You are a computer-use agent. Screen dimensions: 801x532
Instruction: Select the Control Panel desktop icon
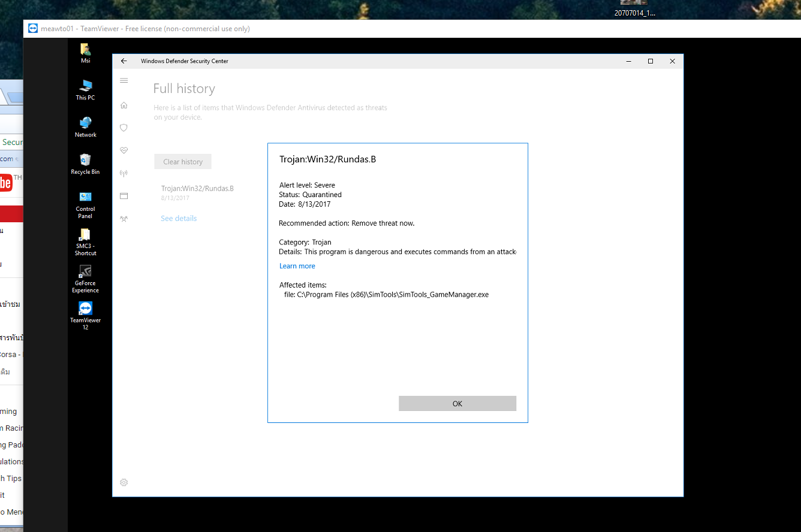86,205
